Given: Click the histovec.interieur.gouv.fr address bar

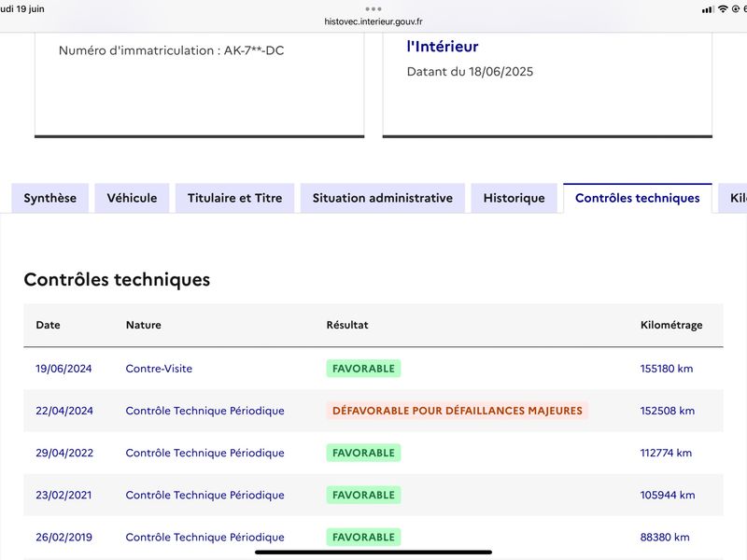Looking at the screenshot, I should [x=373, y=21].
